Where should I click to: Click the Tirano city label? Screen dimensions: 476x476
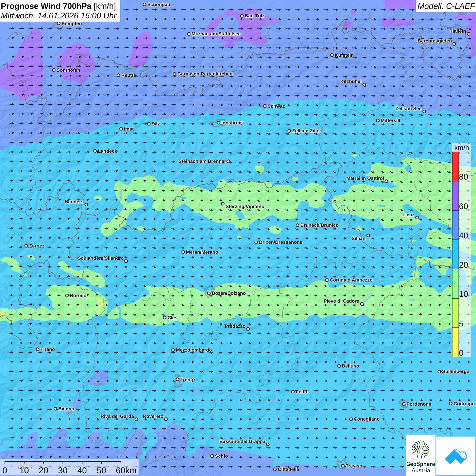[x=48, y=349]
